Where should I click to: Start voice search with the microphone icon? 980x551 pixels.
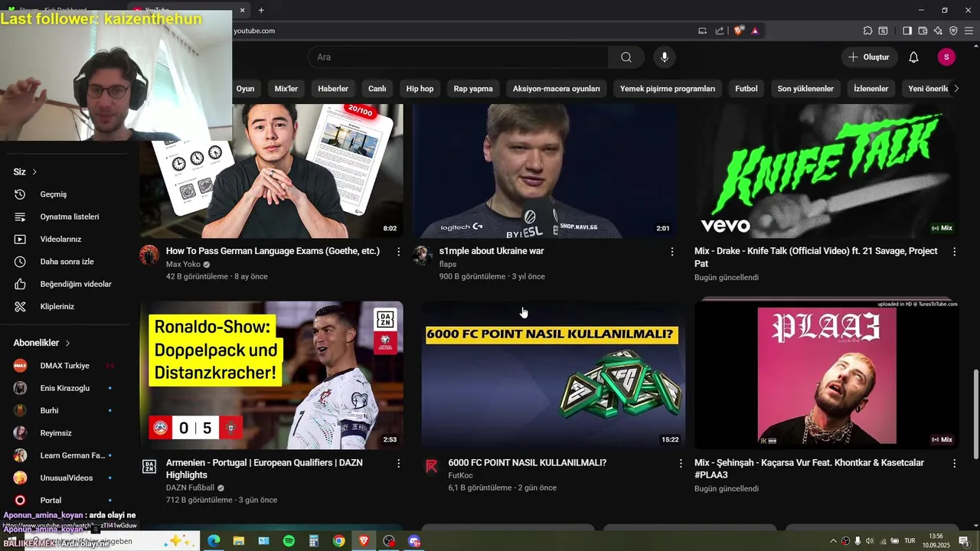pyautogui.click(x=665, y=57)
